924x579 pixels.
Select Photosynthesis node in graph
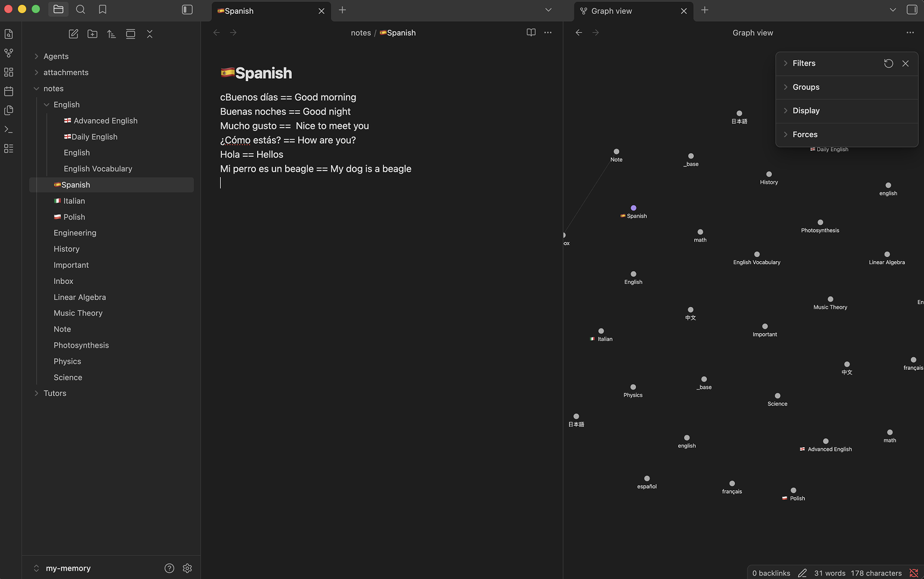coord(820,222)
